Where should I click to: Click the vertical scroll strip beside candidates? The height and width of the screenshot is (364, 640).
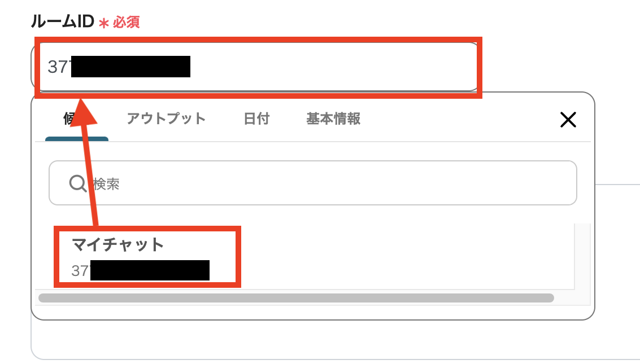coord(582,257)
